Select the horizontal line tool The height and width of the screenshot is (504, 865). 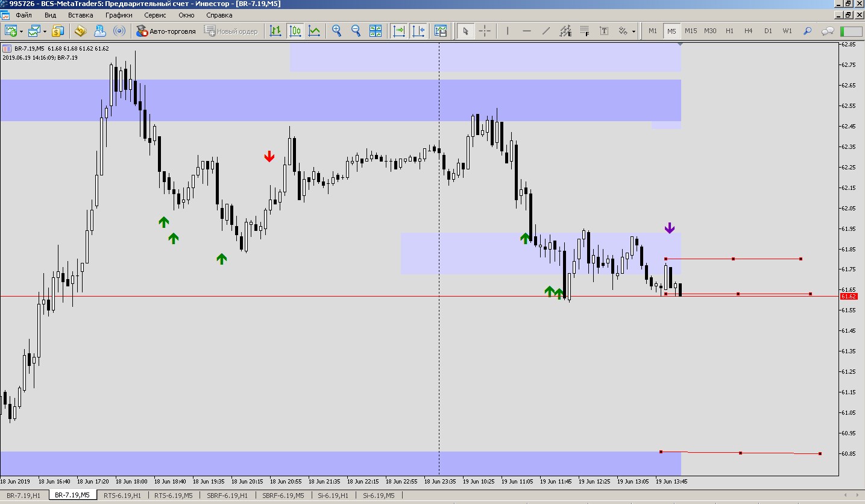click(527, 31)
